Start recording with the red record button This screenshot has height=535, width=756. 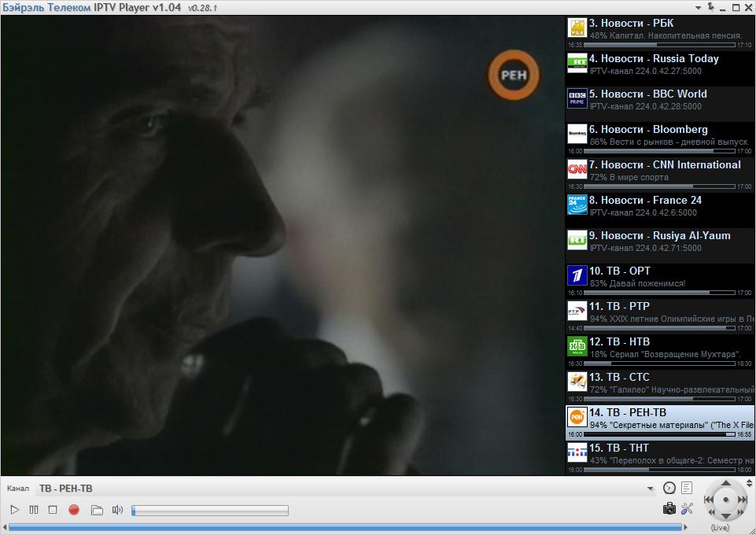coord(74,510)
